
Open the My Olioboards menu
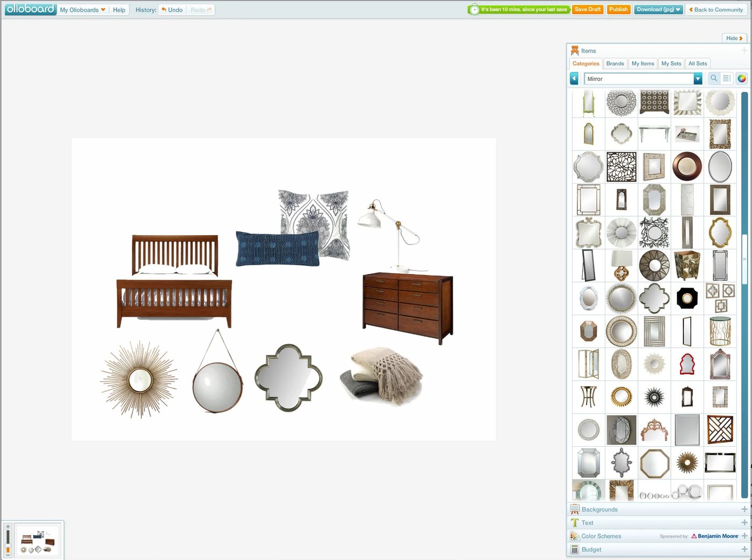click(x=82, y=10)
